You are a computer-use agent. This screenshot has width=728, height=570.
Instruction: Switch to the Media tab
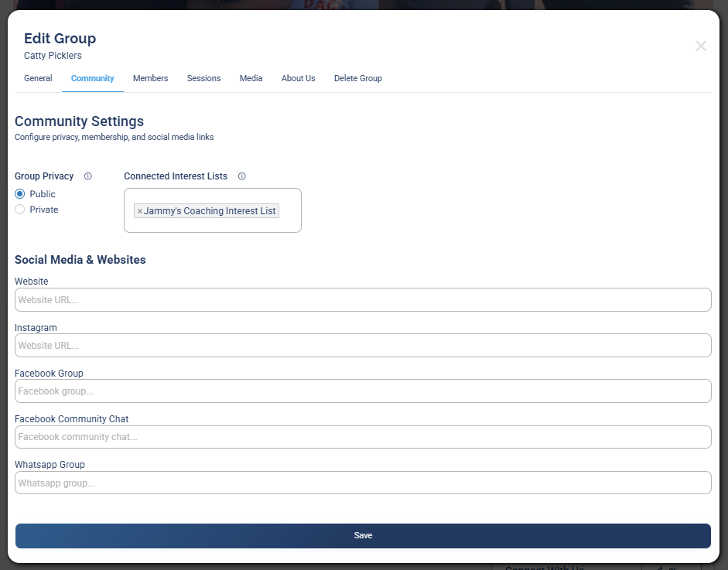(251, 78)
